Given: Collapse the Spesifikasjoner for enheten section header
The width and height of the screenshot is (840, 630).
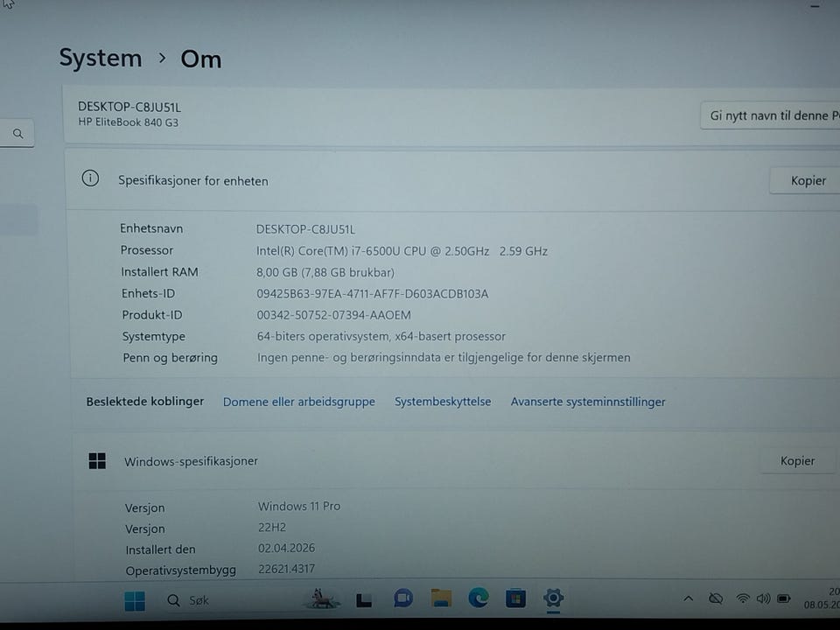Looking at the screenshot, I should (x=452, y=180).
